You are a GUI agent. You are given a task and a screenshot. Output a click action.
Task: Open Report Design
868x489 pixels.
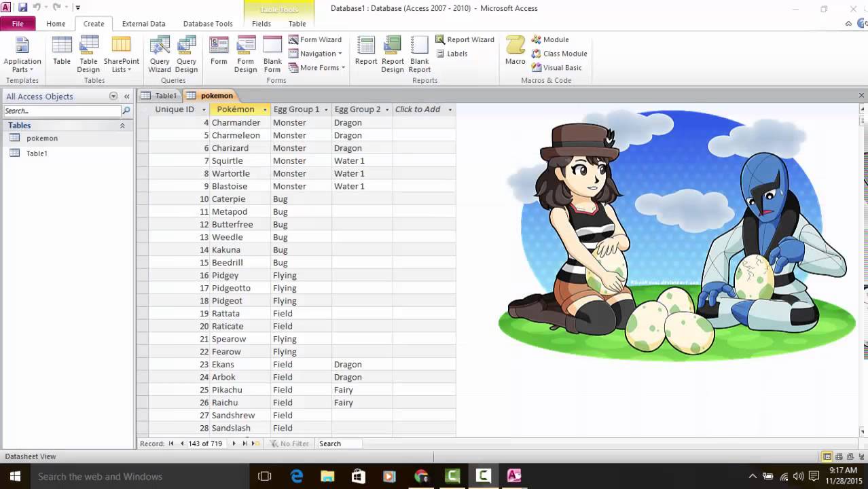click(393, 55)
